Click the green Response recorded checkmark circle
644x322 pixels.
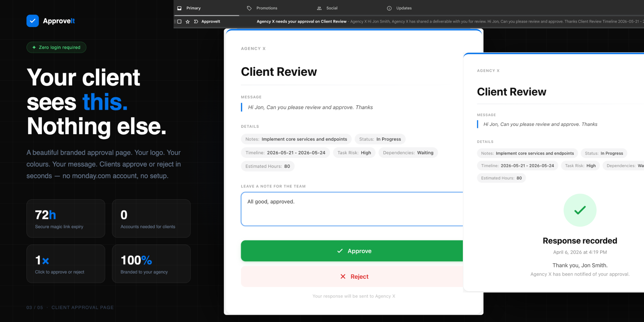580,210
